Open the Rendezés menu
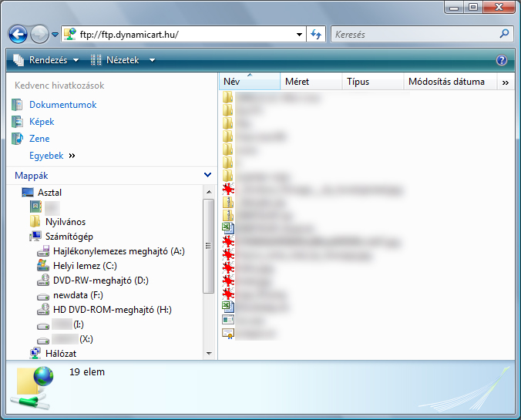 point(46,60)
